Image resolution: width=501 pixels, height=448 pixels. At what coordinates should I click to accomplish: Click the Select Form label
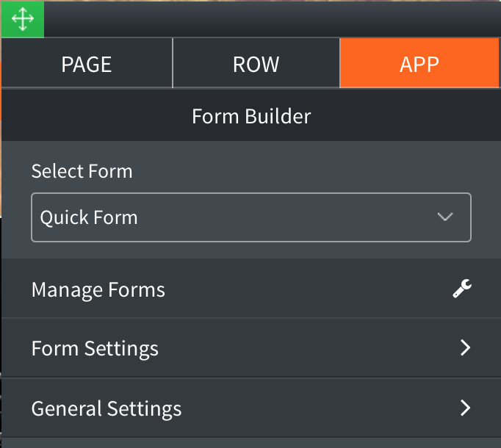[x=82, y=171]
